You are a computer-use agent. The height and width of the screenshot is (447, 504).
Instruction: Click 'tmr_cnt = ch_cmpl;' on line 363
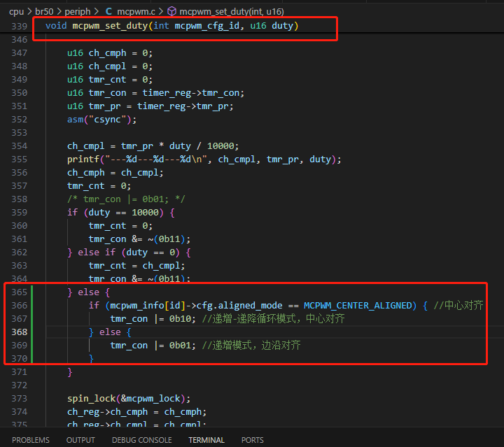coord(136,266)
